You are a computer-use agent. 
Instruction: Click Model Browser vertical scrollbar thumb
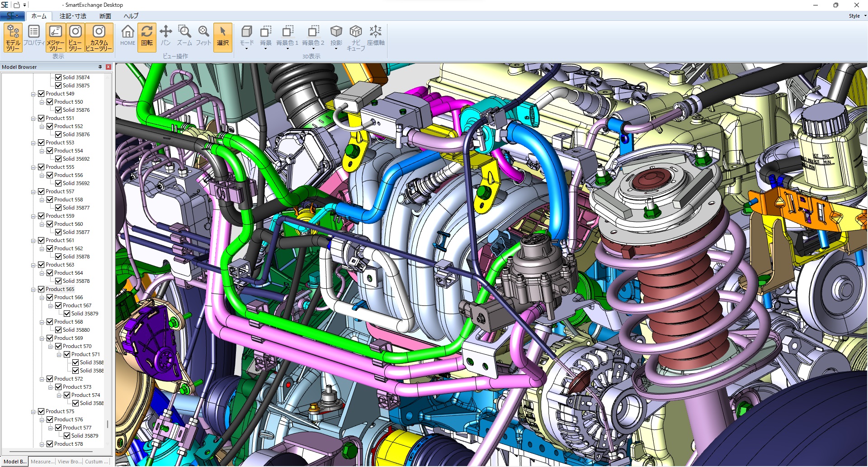pos(107,424)
